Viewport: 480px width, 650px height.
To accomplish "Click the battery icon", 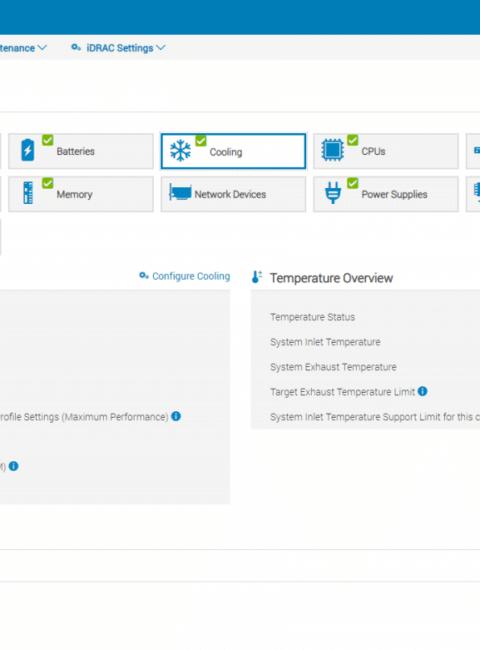I will [28, 150].
